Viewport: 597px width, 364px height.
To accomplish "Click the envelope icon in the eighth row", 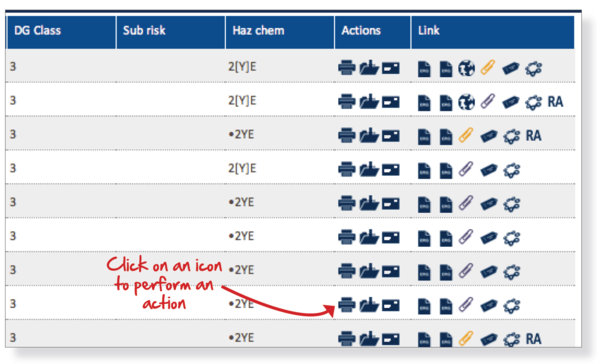I will (391, 305).
